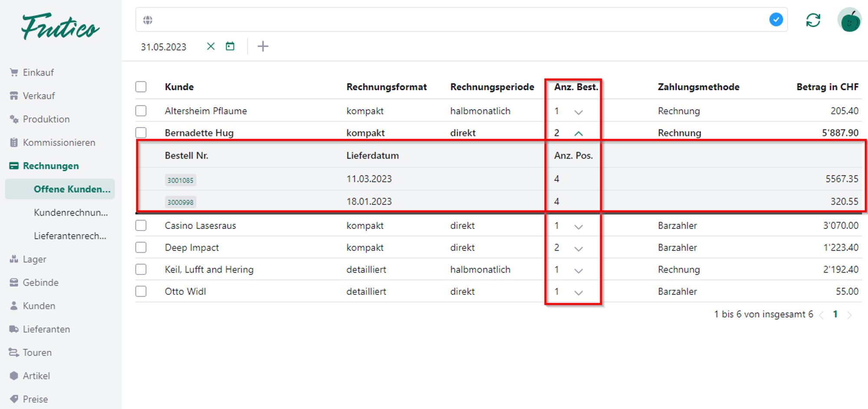Open the calendar date picker icon
Image resolution: width=868 pixels, height=409 pixels.
point(230,46)
